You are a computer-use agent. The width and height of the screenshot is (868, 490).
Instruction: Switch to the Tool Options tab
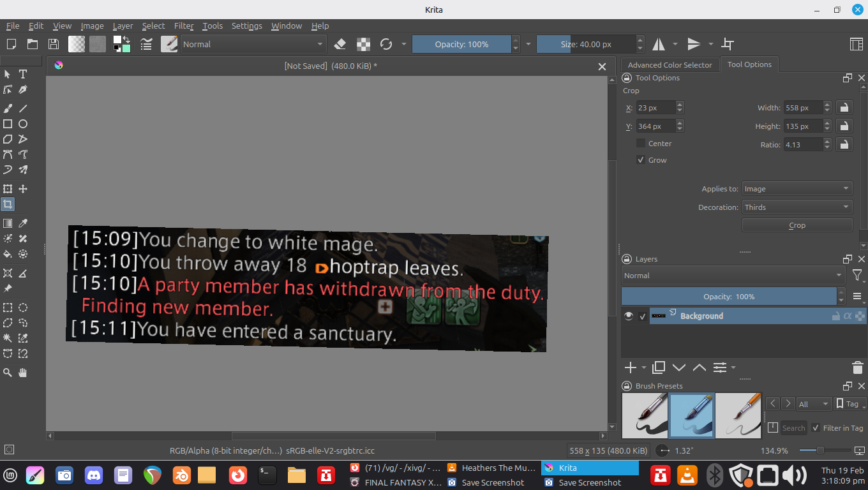pos(749,64)
